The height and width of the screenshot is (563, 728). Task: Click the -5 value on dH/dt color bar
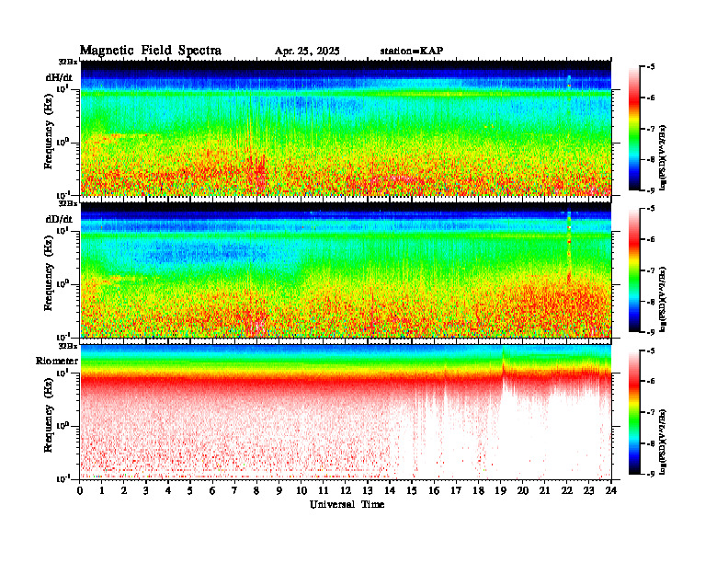[x=650, y=67]
